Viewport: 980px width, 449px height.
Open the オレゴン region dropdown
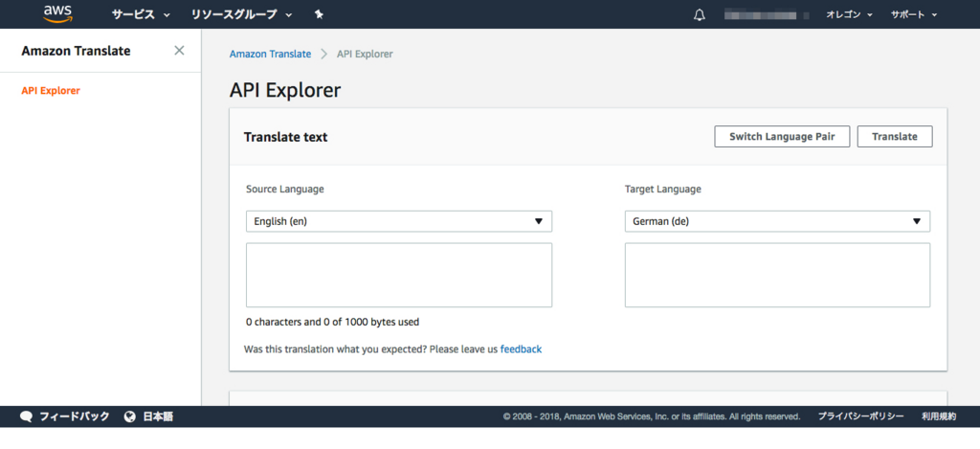click(850, 14)
